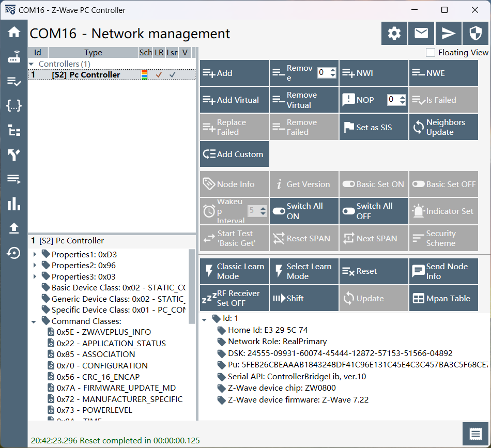
Task: Enable the Floating View checkbox
Action: pyautogui.click(x=430, y=52)
